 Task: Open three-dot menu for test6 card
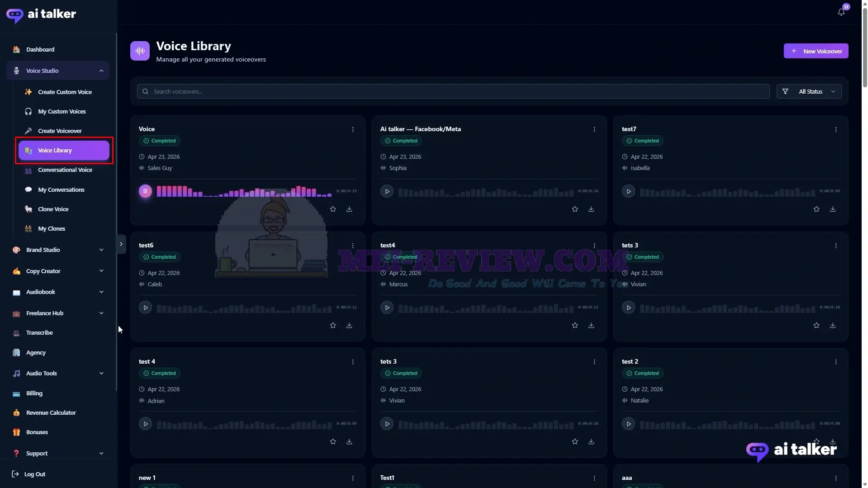point(353,246)
